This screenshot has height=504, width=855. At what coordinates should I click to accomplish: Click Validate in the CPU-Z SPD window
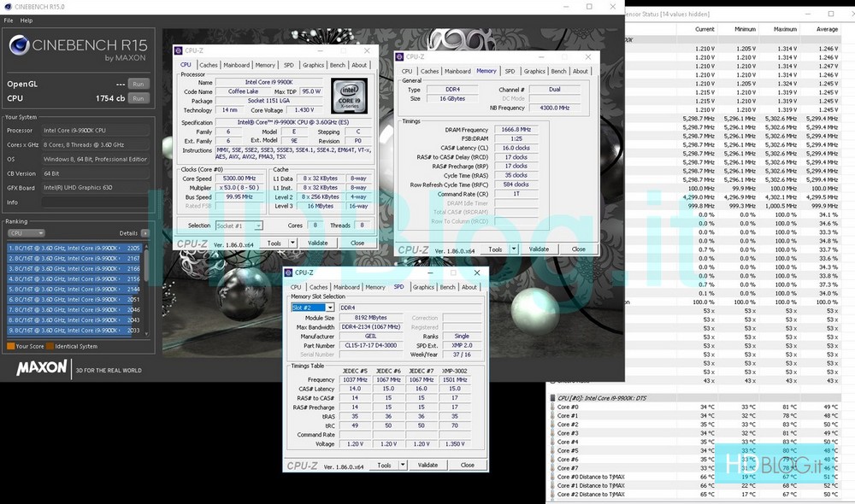(427, 466)
